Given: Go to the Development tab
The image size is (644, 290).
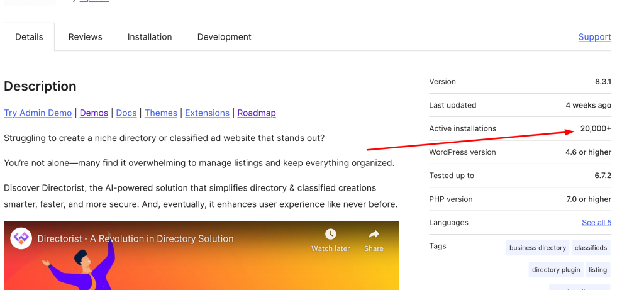Looking at the screenshot, I should [x=225, y=37].
